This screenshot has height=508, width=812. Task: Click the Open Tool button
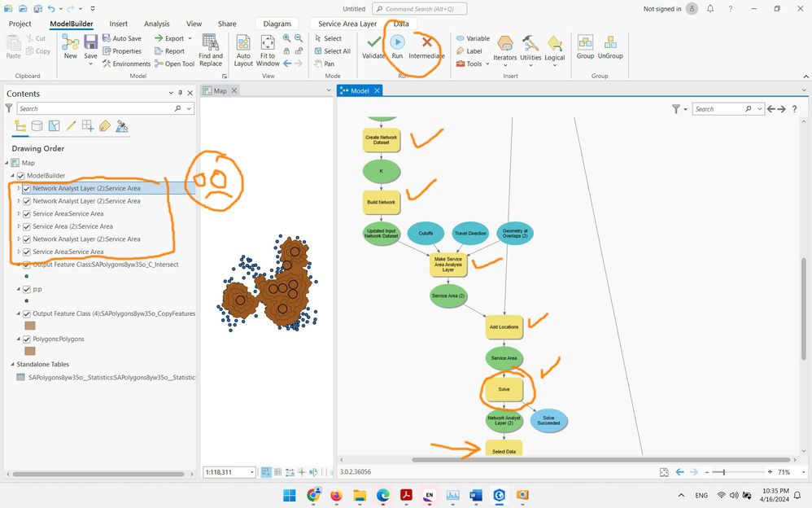(174, 63)
